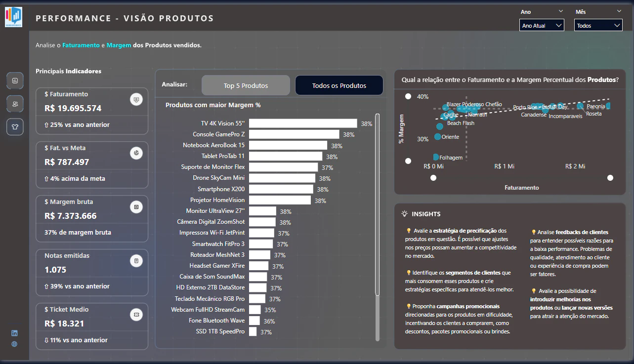This screenshot has height=364, width=634.
Task: Click the lightbulb icon beside INSIGHTS heading
Action: [405, 214]
